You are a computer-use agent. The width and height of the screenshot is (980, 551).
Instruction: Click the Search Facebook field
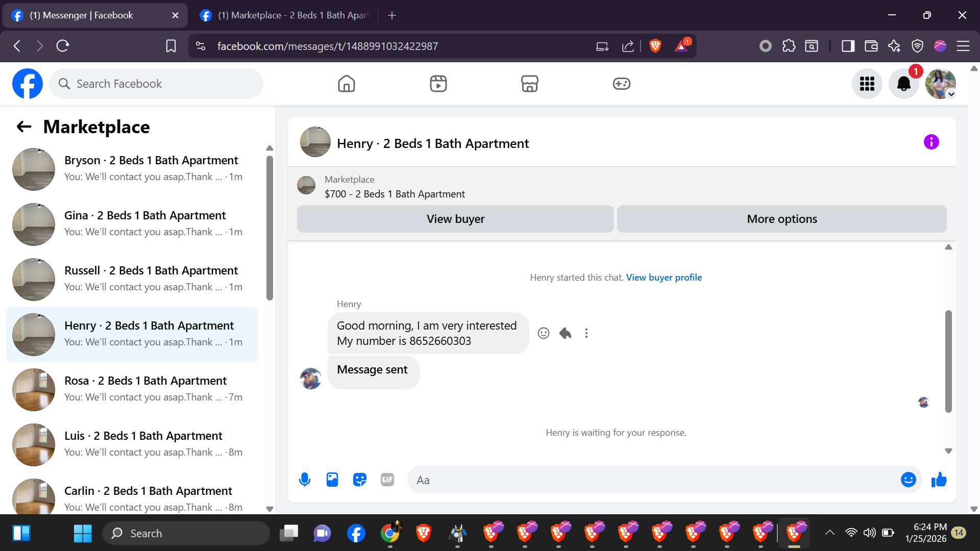pyautogui.click(x=156, y=84)
